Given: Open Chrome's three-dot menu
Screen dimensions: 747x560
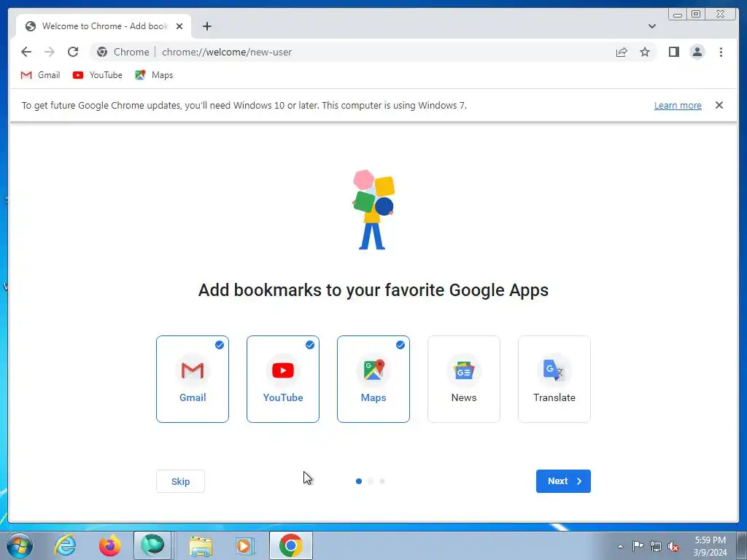Looking at the screenshot, I should tap(721, 52).
